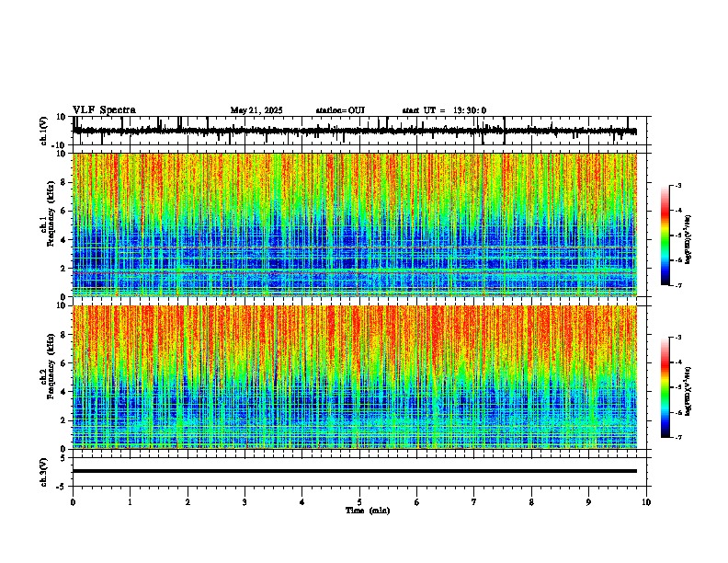Click the log(PSD) label beside ch.2 color scale
The width and height of the screenshot is (728, 563).
point(688,391)
